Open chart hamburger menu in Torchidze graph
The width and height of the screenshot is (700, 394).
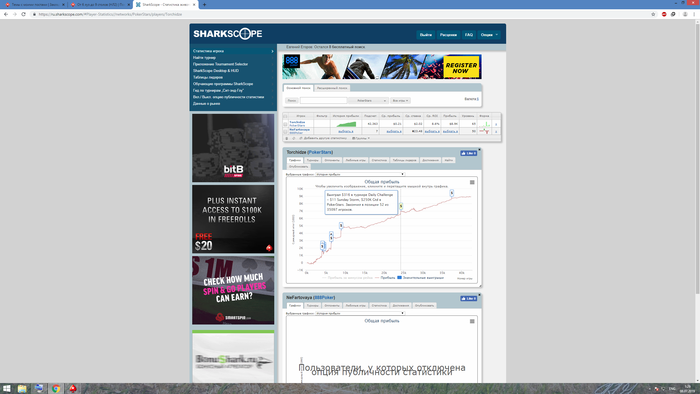point(472,182)
